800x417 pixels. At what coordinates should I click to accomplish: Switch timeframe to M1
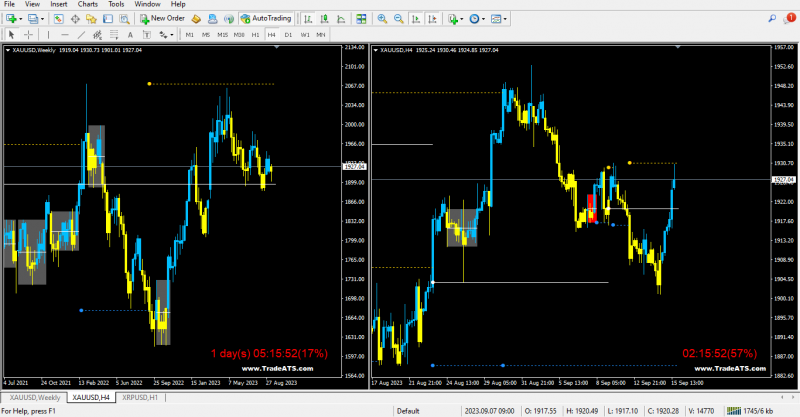[x=190, y=35]
